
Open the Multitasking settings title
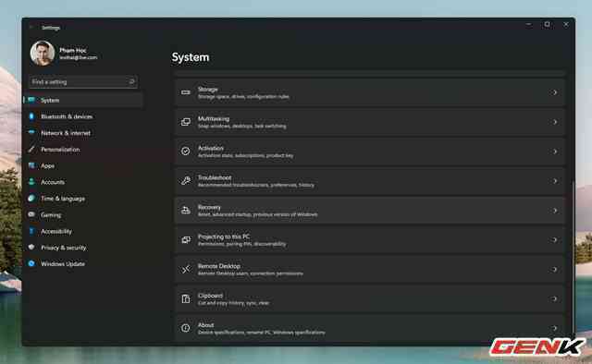click(x=214, y=118)
